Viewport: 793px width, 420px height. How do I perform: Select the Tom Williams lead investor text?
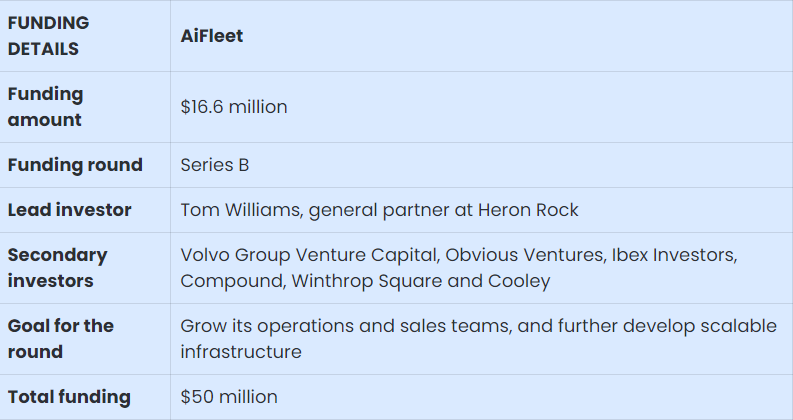click(x=240, y=210)
